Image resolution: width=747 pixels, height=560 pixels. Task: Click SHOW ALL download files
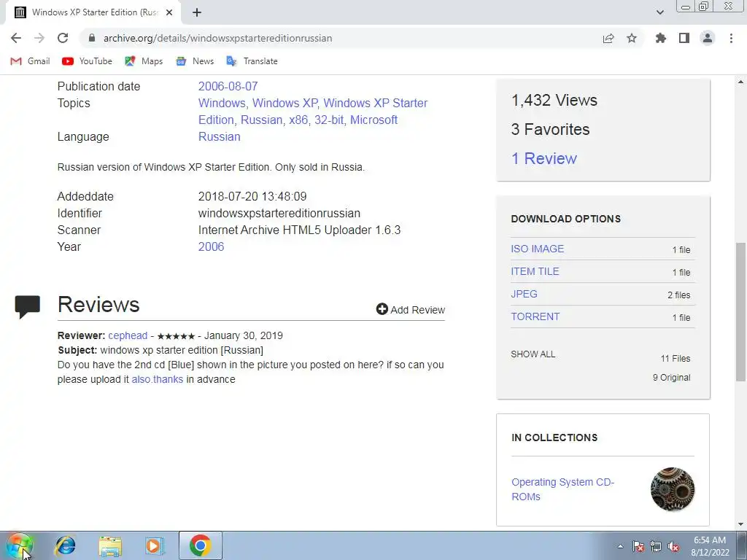(x=533, y=354)
